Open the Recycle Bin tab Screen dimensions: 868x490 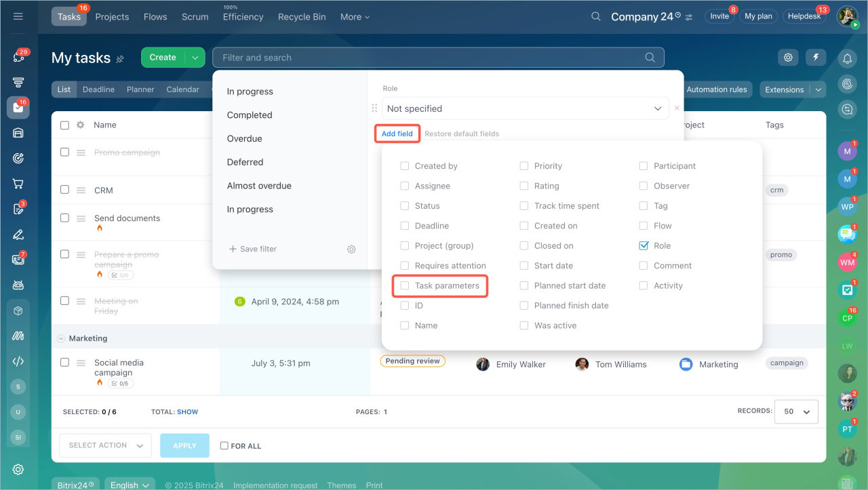(302, 17)
